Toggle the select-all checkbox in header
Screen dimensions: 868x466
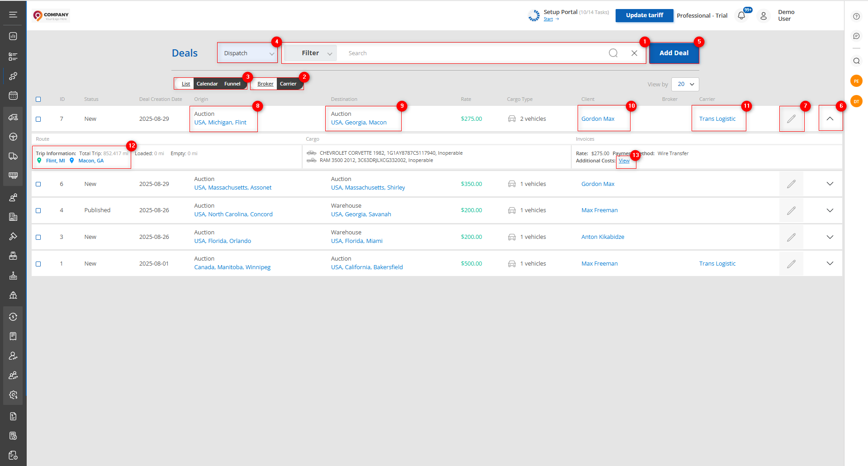tap(38, 100)
